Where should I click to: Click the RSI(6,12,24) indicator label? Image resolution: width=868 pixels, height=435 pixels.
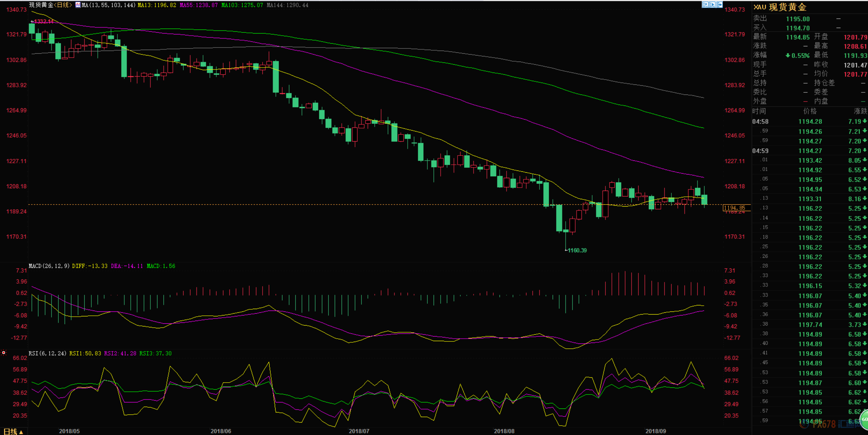tap(47, 353)
